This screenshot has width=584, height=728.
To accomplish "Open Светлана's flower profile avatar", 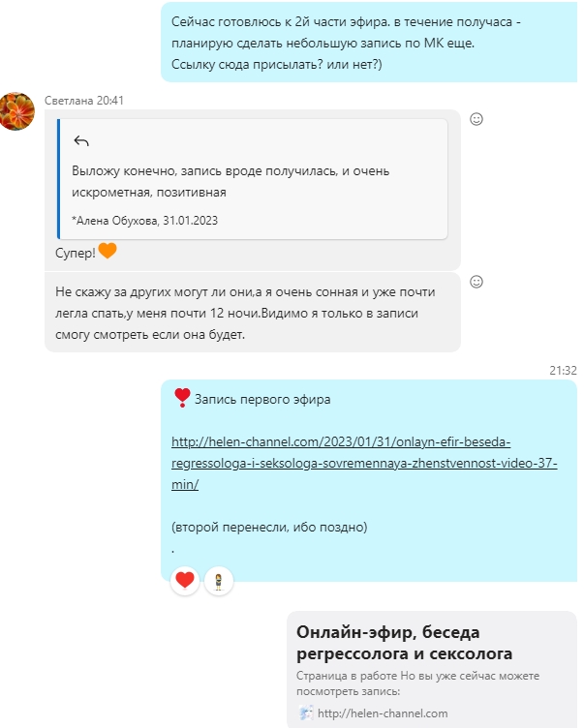I will [17, 111].
